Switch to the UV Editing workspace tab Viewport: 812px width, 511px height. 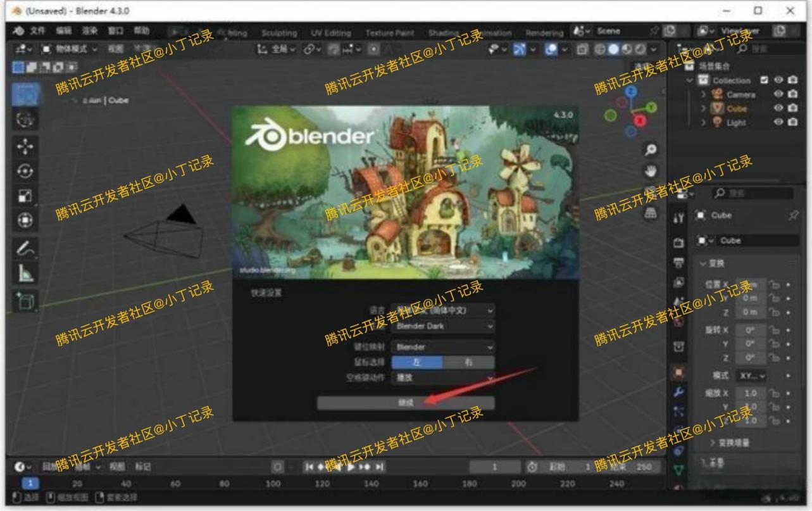331,32
